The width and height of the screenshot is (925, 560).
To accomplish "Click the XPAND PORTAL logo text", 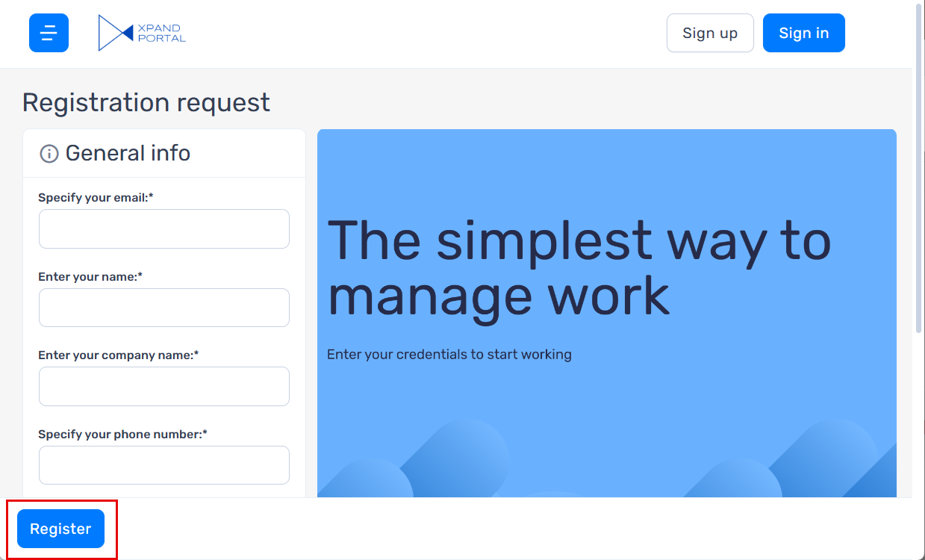I will [x=161, y=33].
